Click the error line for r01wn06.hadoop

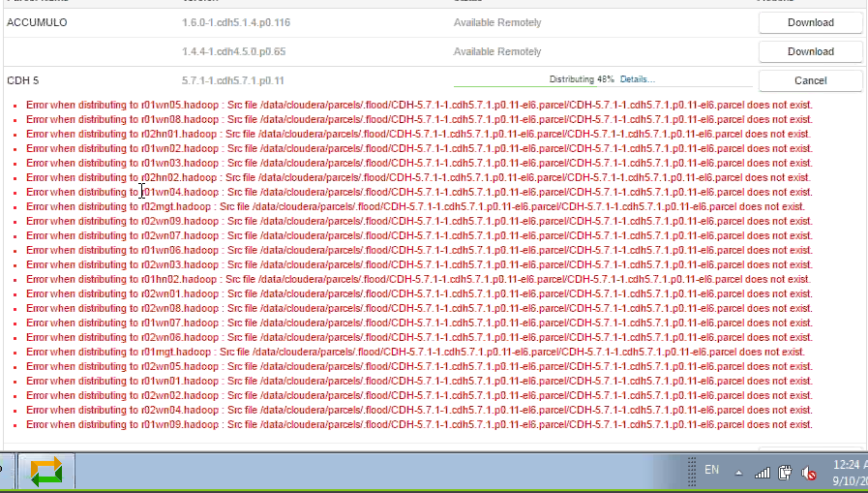(x=419, y=251)
